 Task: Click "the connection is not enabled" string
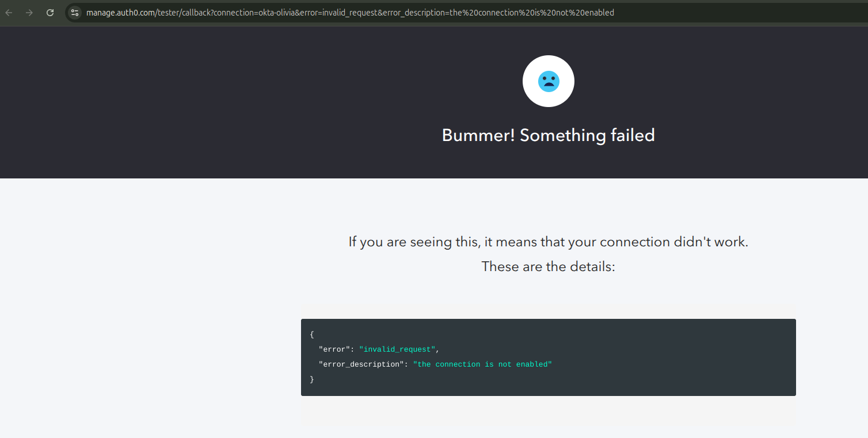click(482, 364)
